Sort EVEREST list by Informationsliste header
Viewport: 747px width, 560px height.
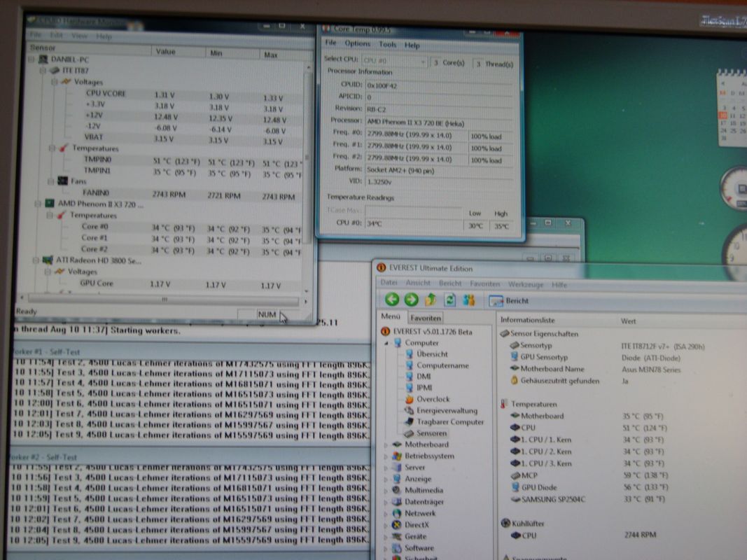[x=527, y=320]
